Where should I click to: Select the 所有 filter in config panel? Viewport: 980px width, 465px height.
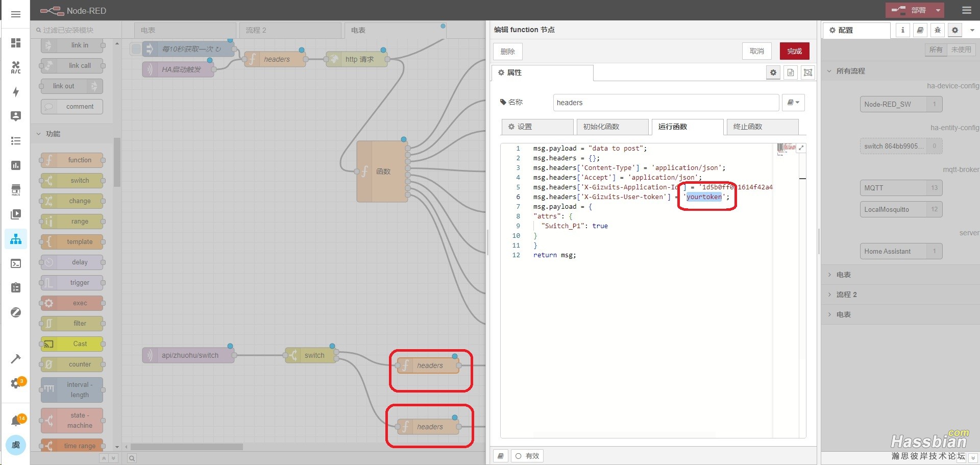point(936,50)
